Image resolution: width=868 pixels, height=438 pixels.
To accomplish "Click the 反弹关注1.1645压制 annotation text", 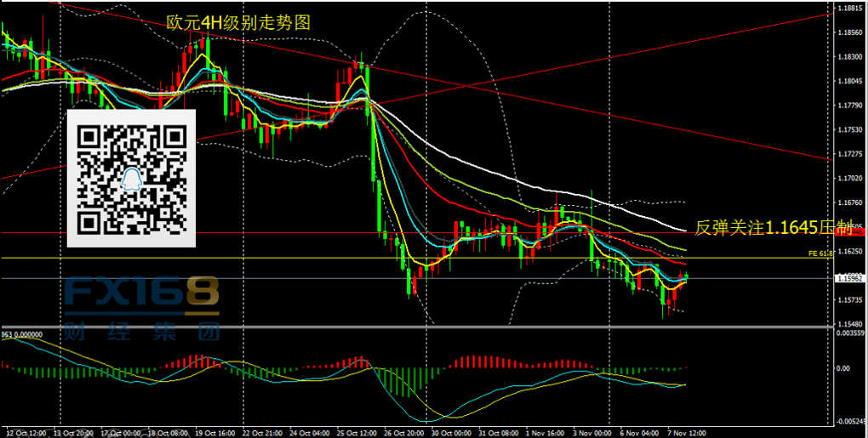I will pos(774,227).
